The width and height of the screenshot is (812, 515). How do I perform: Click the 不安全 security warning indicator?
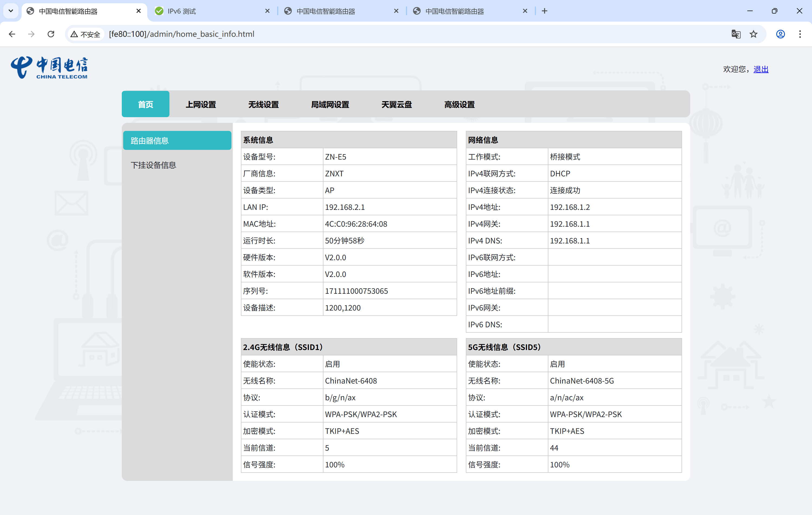(x=85, y=34)
